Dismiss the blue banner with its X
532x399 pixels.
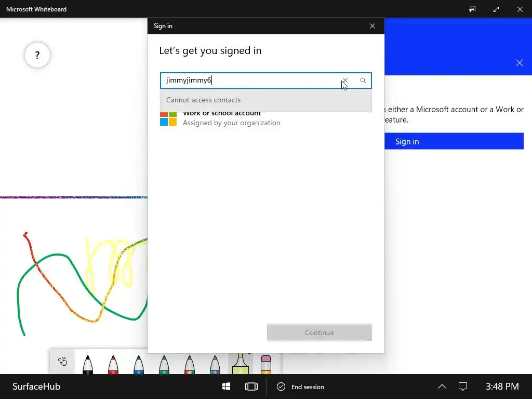519,63
